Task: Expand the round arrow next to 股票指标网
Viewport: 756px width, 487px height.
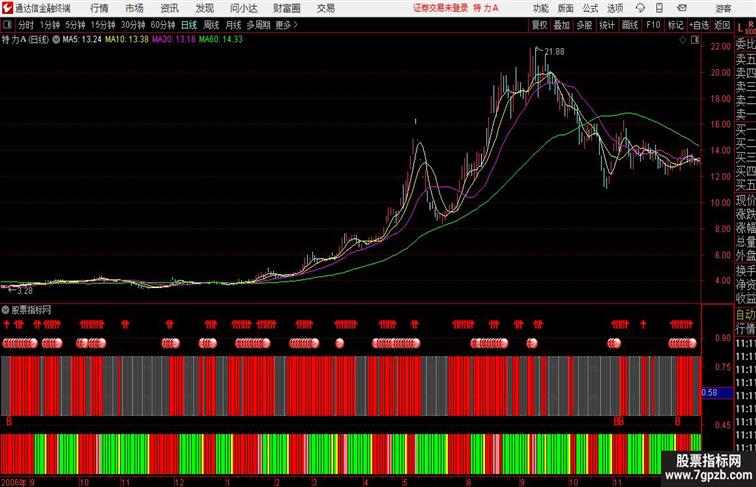Action: pos(5,310)
